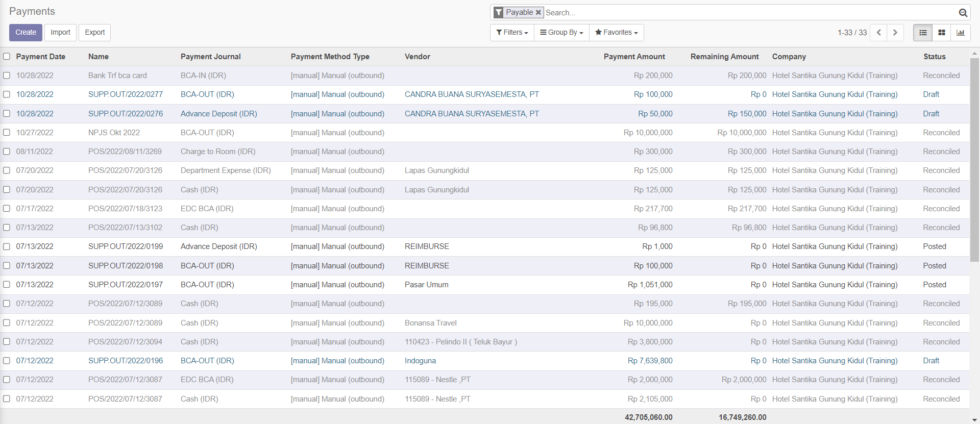Screen dimensions: 980x424
Task: Click the Pelindo II (Teluk Bayur) vendor
Action: 461,342
